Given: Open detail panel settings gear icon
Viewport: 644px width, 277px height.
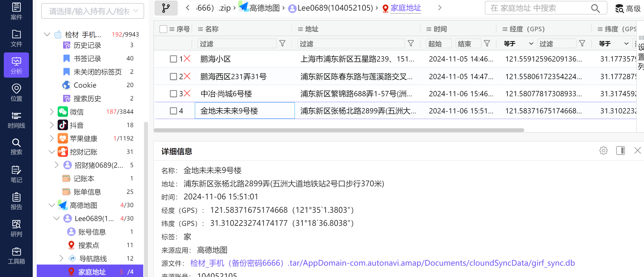Looking at the screenshot, I should pyautogui.click(x=603, y=151).
